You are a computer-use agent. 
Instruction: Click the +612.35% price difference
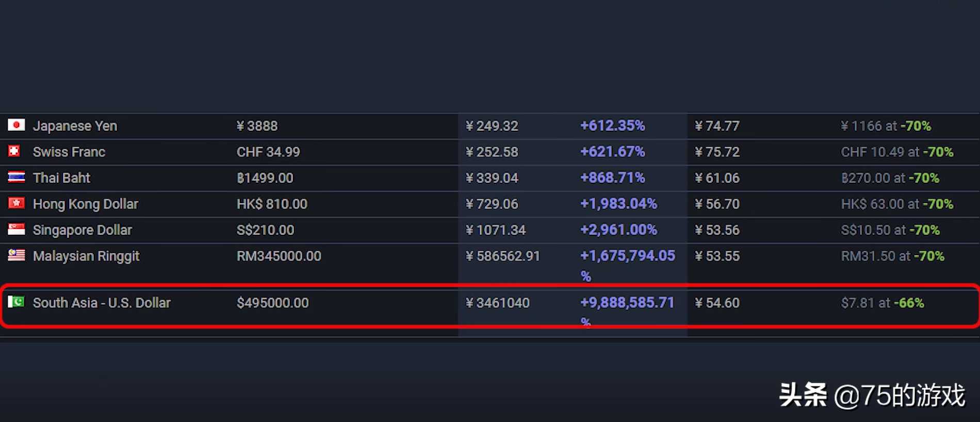(x=612, y=126)
